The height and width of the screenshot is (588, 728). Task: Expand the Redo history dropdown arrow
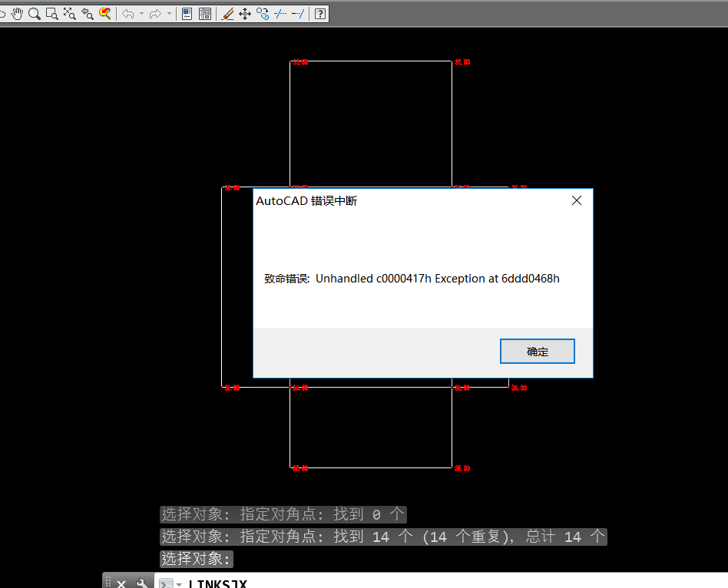[x=169, y=13]
